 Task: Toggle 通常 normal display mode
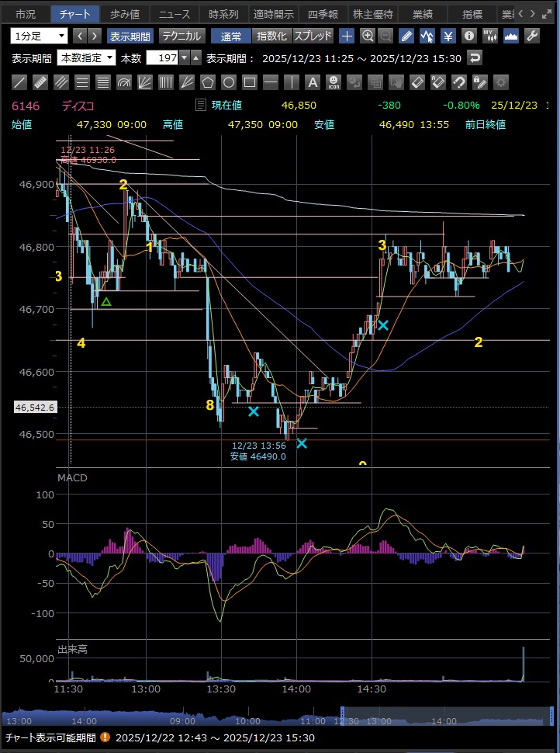(x=230, y=36)
